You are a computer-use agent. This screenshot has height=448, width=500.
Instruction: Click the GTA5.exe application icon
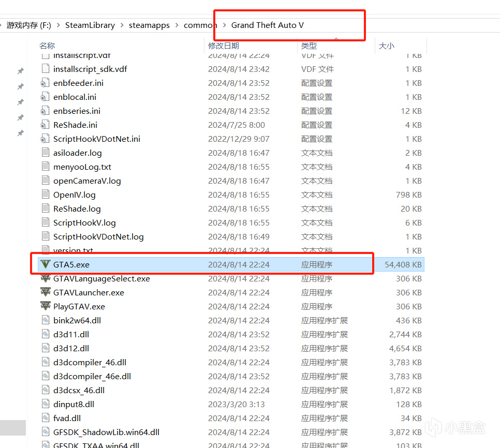[46, 264]
